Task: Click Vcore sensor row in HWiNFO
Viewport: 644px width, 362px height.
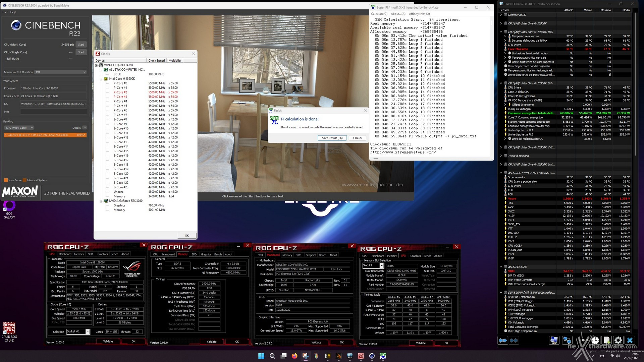Action: point(568,198)
